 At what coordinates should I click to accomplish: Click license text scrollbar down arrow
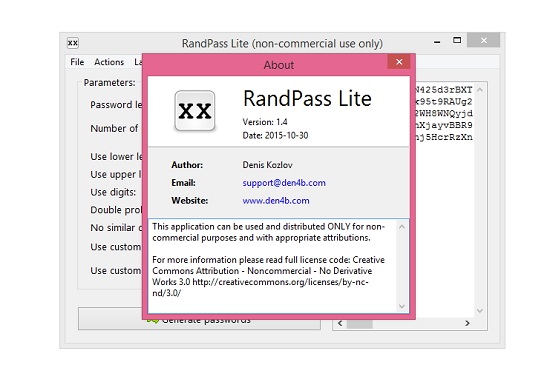402,306
